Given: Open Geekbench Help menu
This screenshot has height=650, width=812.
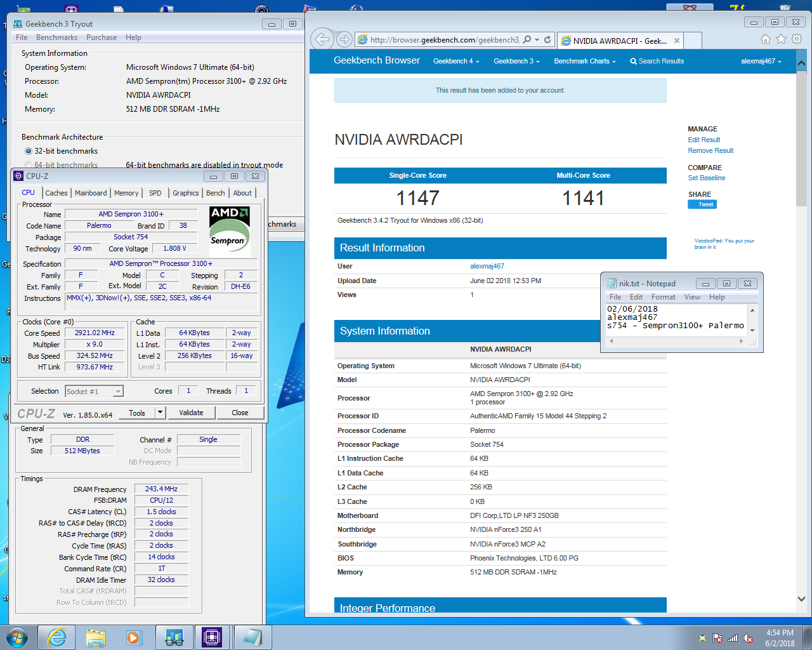Looking at the screenshot, I should coord(133,37).
